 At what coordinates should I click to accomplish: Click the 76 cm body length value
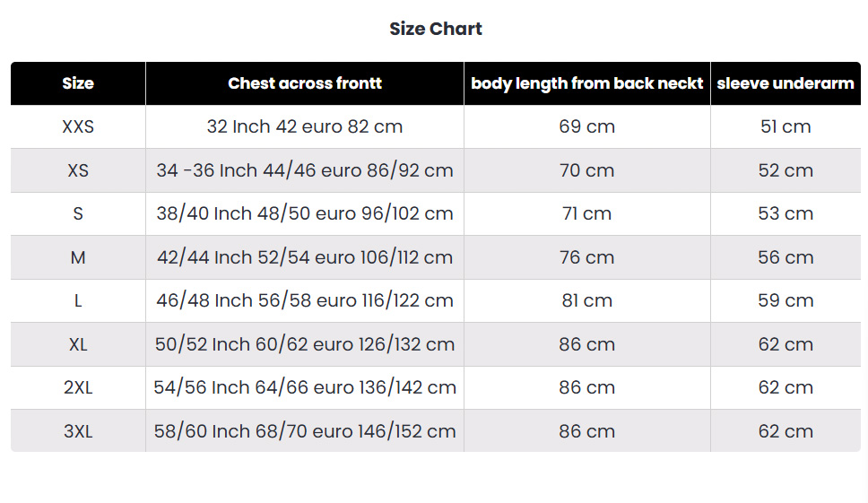click(x=587, y=257)
